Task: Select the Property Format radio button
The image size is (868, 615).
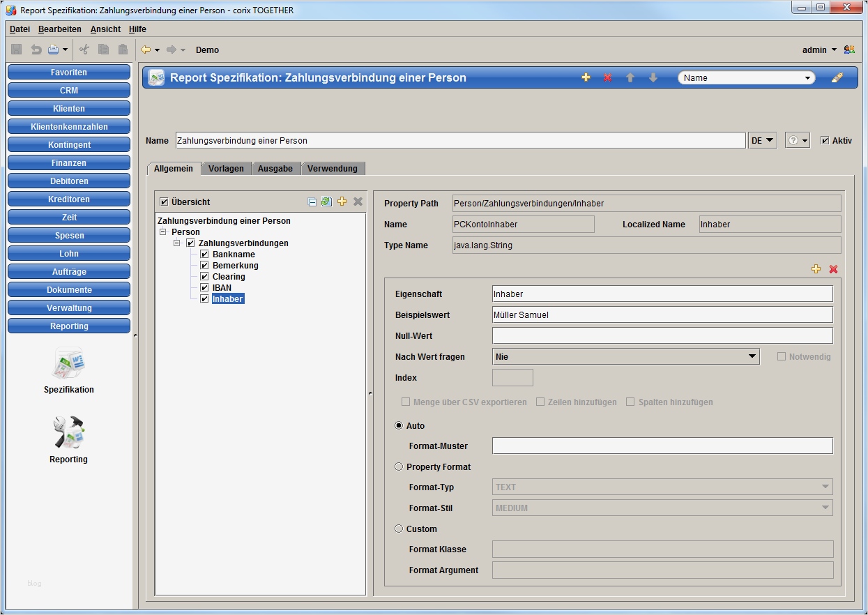Action: [x=399, y=466]
